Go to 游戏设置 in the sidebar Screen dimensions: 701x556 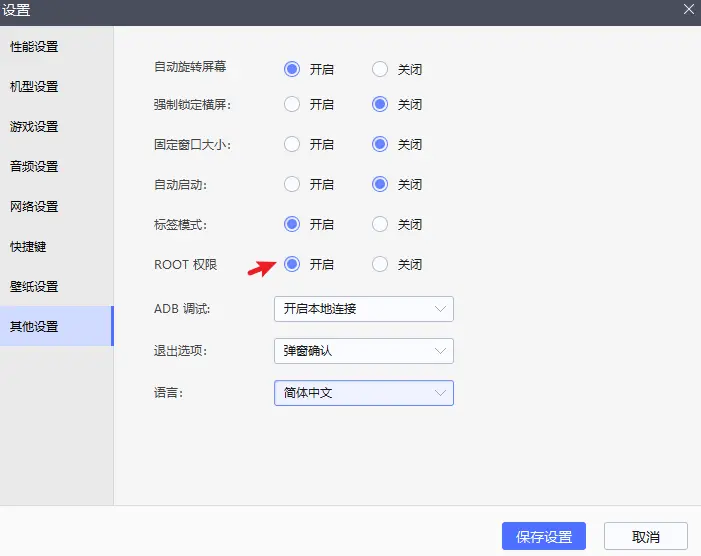pos(57,126)
